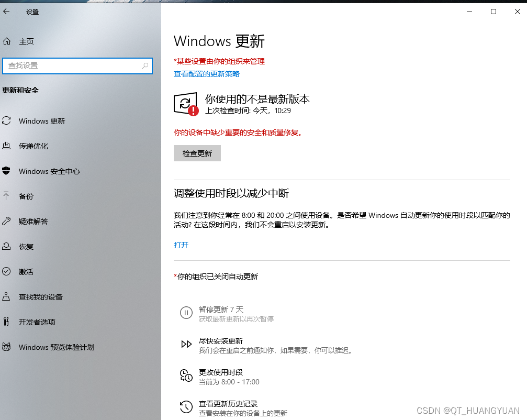Viewport: 527px width, 420px height.
Task: Focus the 查找设置 search field
Action: click(77, 65)
